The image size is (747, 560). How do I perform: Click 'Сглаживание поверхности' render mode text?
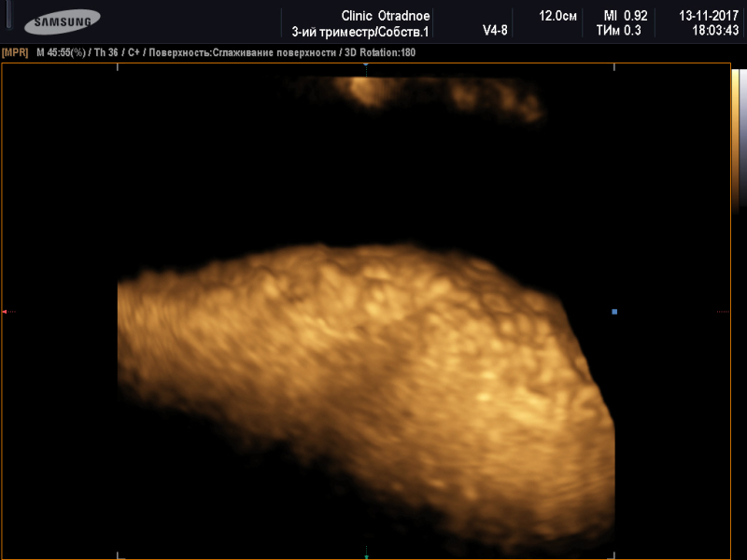[274, 53]
